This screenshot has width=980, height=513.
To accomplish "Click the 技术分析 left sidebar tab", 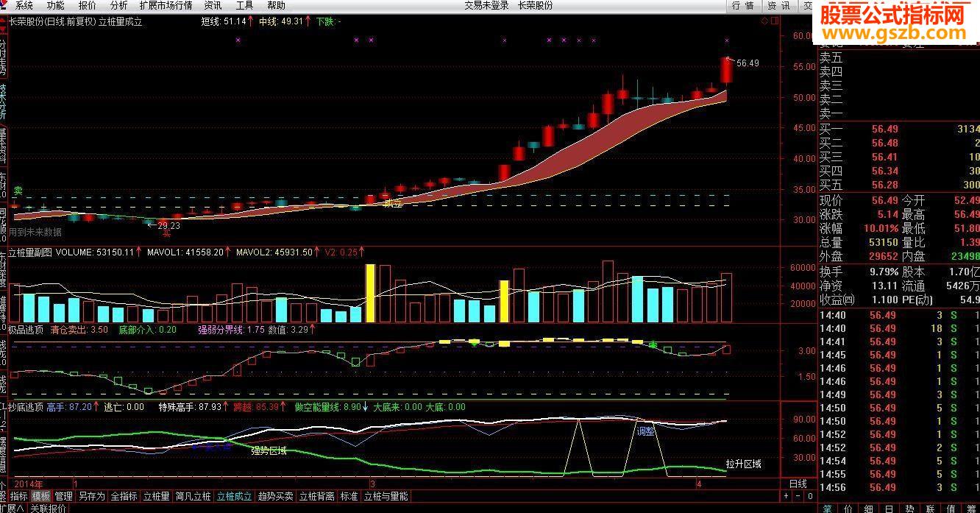I will [x=3, y=102].
